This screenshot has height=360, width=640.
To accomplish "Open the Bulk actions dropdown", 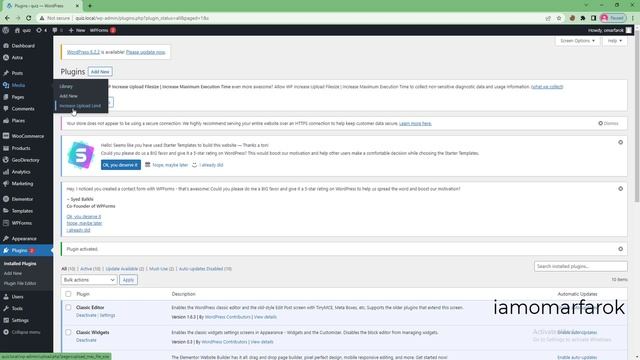I will pos(89,280).
